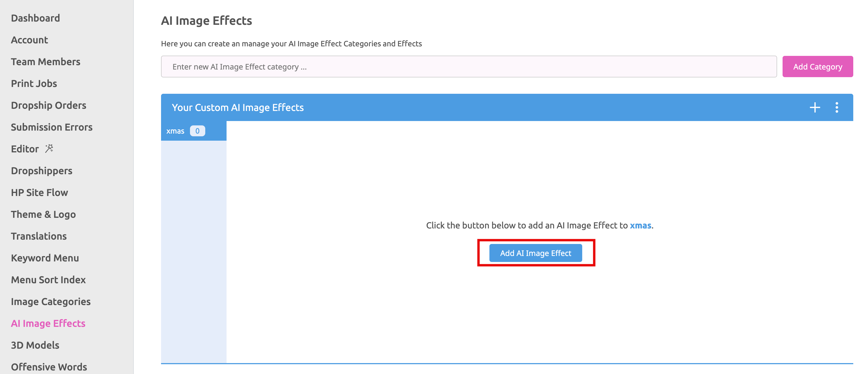This screenshot has width=868, height=374.
Task: Open the Account section
Action: tap(29, 40)
